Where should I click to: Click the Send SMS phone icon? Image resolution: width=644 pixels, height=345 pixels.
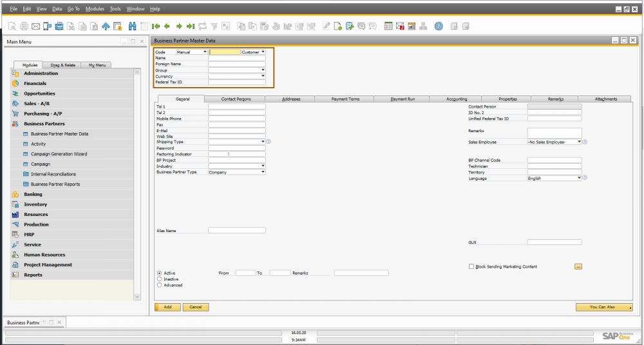coord(47,26)
